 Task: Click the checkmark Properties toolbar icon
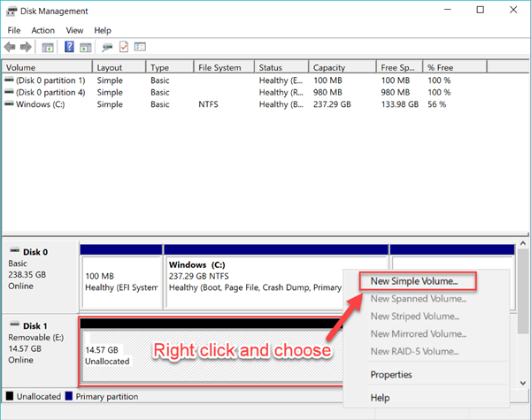tap(124, 47)
